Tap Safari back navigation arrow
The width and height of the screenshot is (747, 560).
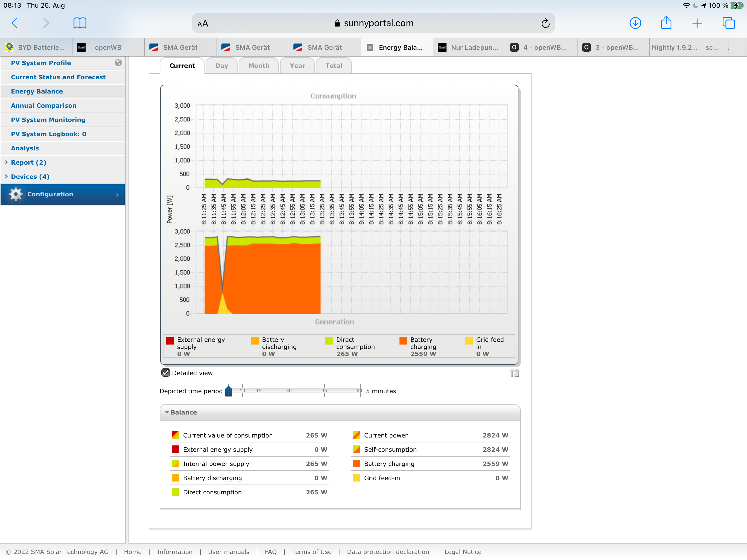click(14, 23)
